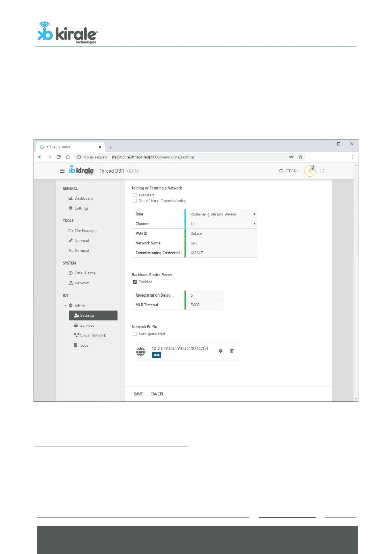Open Date & time settings
Viewport: 392px width, 554px height.
(82, 273)
